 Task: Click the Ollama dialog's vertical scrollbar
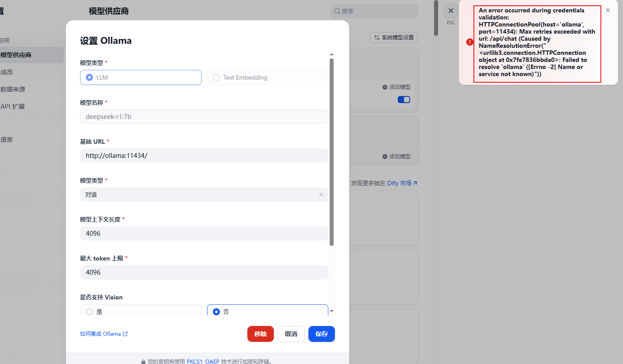pos(332,152)
